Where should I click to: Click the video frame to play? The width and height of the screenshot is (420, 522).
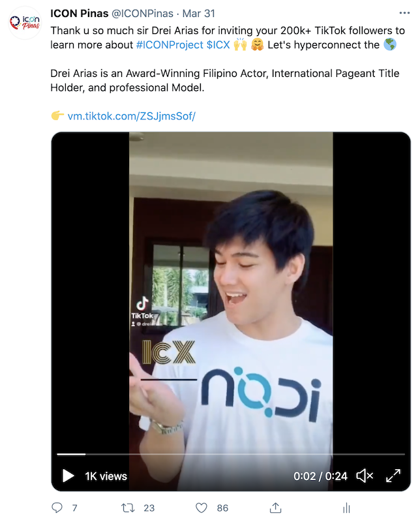[x=231, y=293]
